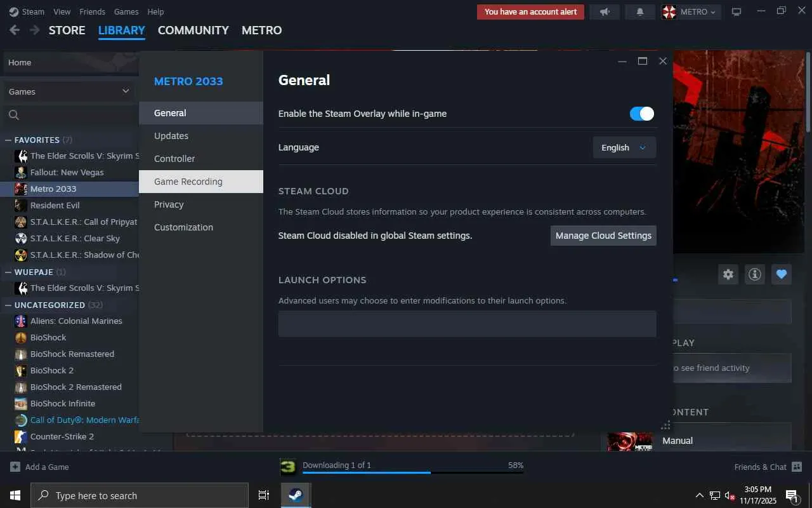Click the library page vertical scrollbar

pos(808,92)
